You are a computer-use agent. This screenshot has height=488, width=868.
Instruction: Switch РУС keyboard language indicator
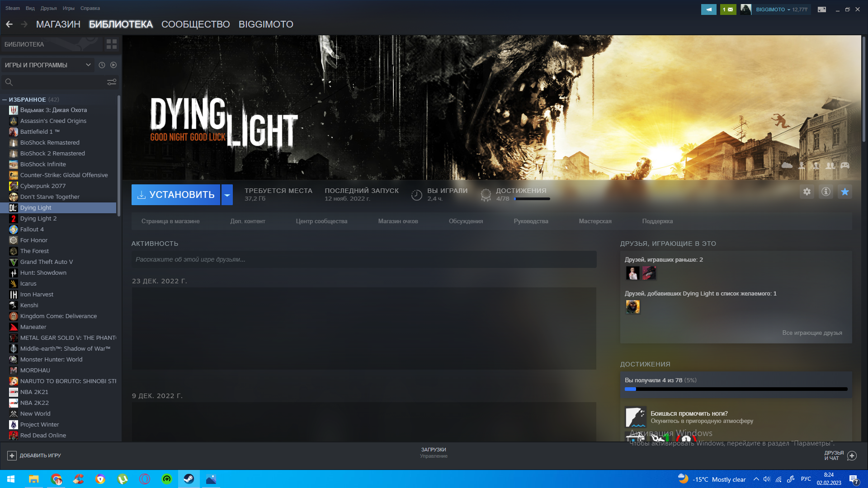[806, 479]
